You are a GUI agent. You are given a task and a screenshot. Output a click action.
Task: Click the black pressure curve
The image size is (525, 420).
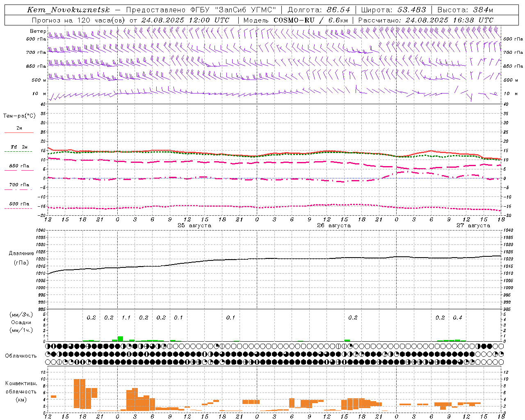[274, 259]
